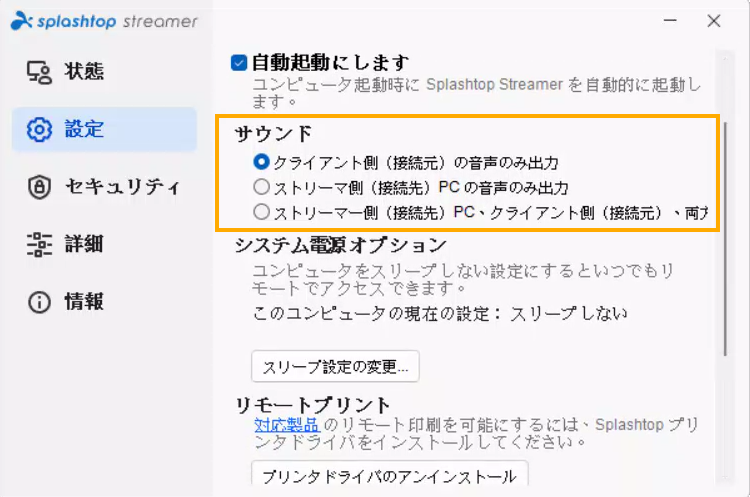This screenshot has width=750, height=497.
Task: Click the shield lock icon beside セキュリティ
Action: [39, 187]
